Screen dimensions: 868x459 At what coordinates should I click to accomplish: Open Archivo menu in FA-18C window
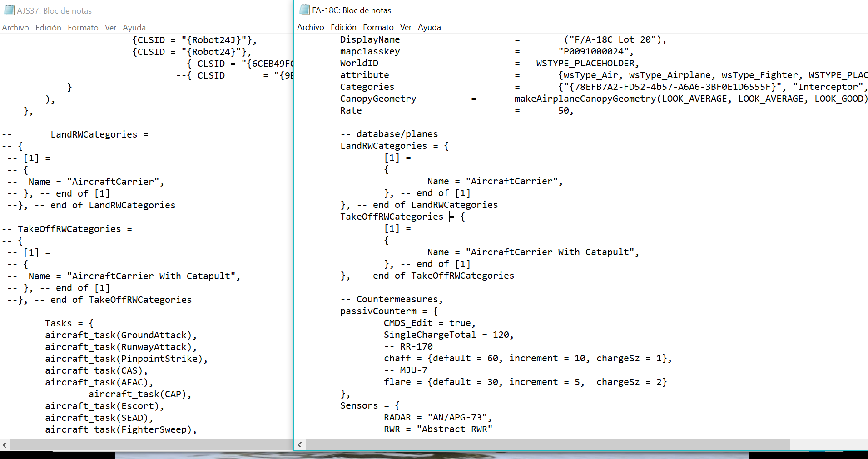[311, 27]
